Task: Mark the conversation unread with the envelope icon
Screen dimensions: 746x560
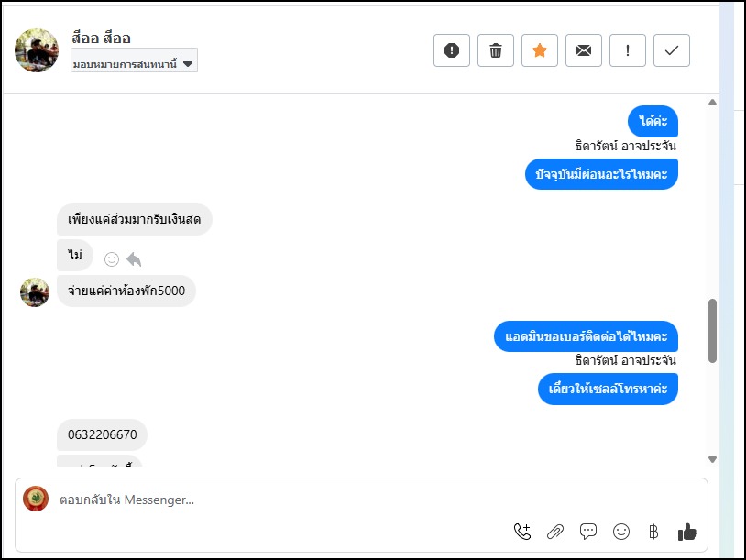Action: [584, 50]
